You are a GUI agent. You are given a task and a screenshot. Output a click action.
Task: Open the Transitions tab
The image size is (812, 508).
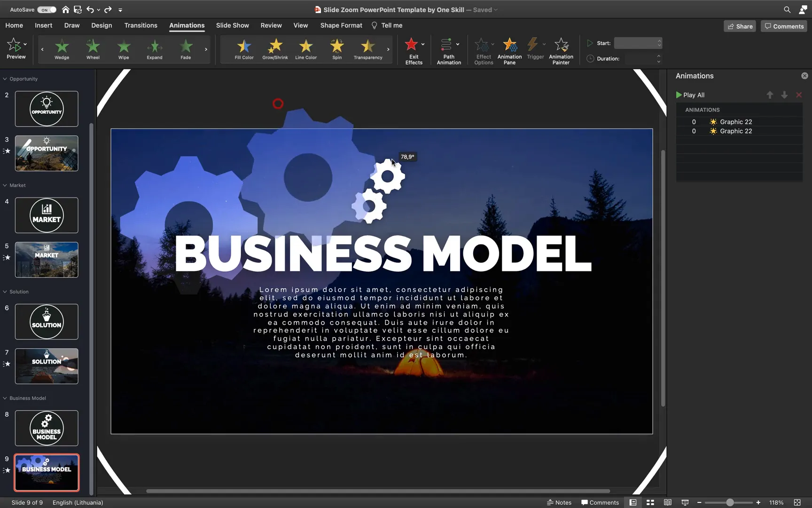[x=141, y=25]
